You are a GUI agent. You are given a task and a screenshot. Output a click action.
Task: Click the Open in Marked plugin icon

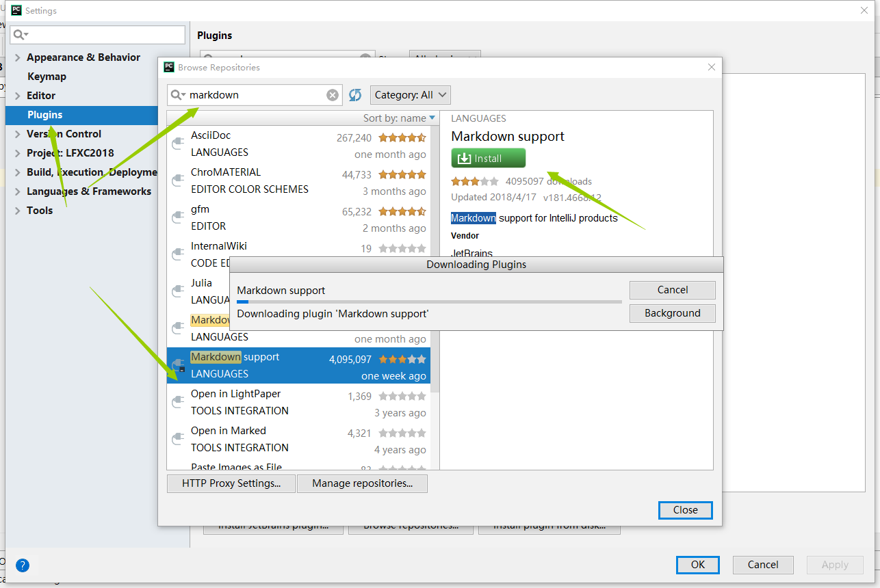pos(178,439)
